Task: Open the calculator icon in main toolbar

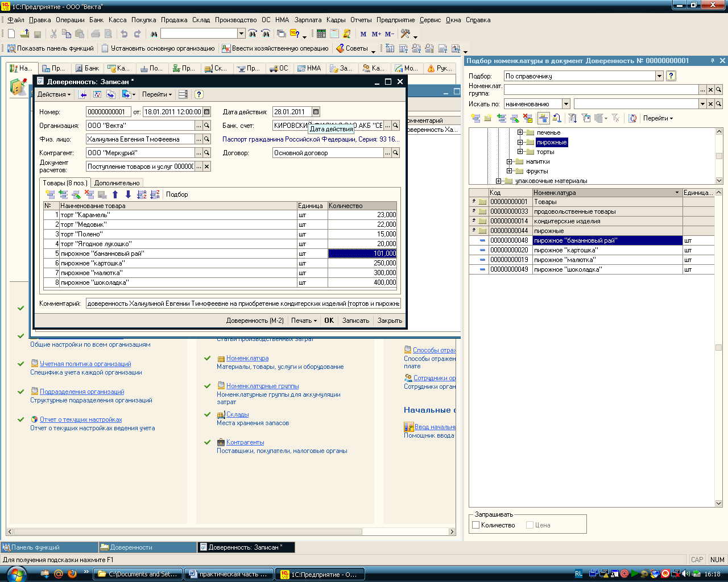Action: [321, 34]
